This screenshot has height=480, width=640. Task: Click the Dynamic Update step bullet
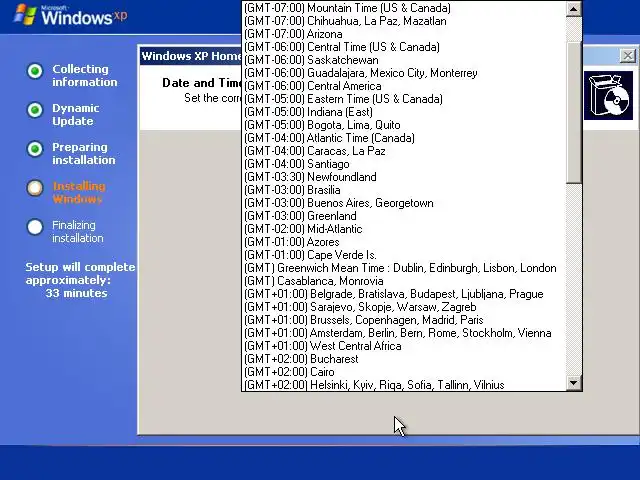coord(35,110)
